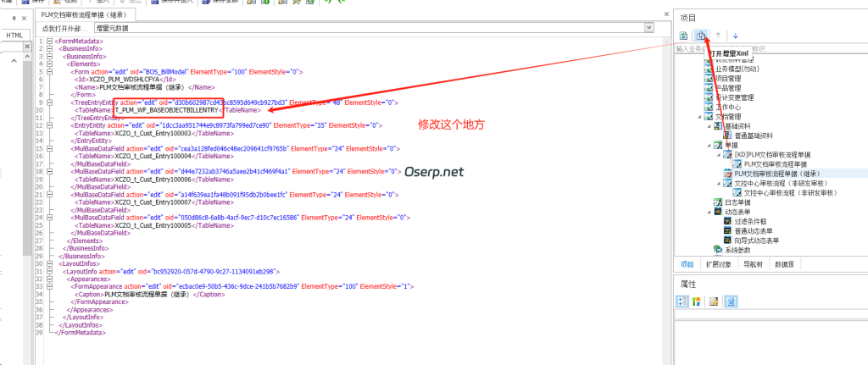Image resolution: width=868 pixels, height=365 pixels.
Task: Select 过滤条件框 in the project tree
Action: pos(750,220)
